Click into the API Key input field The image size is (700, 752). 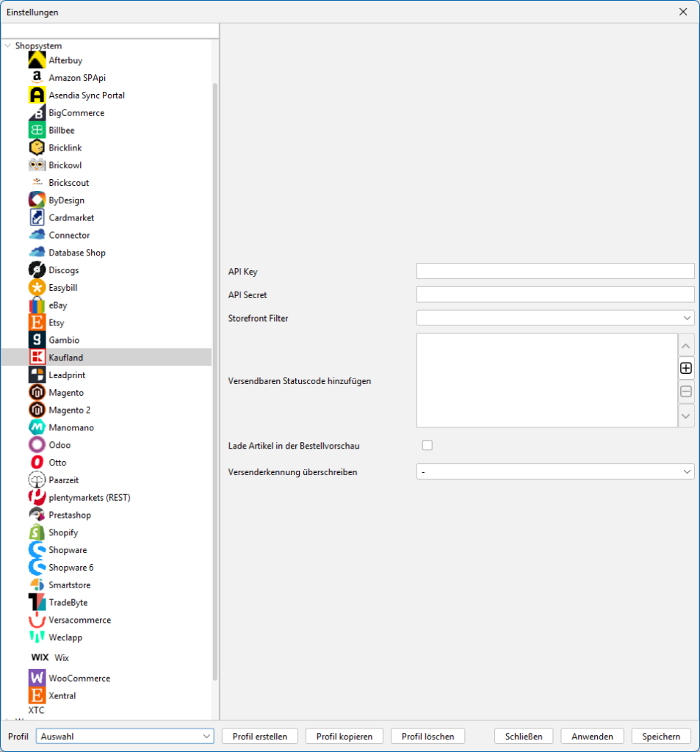click(x=555, y=271)
